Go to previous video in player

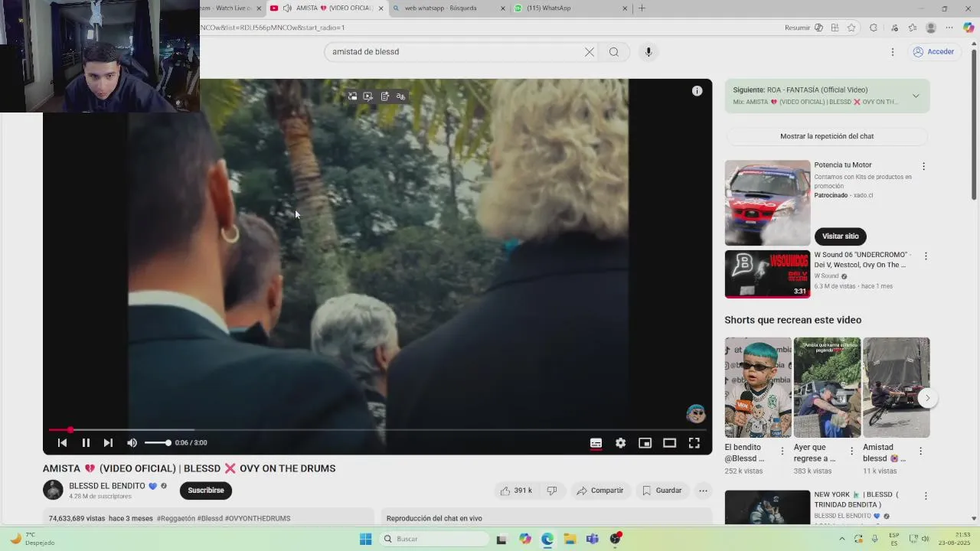click(x=63, y=442)
